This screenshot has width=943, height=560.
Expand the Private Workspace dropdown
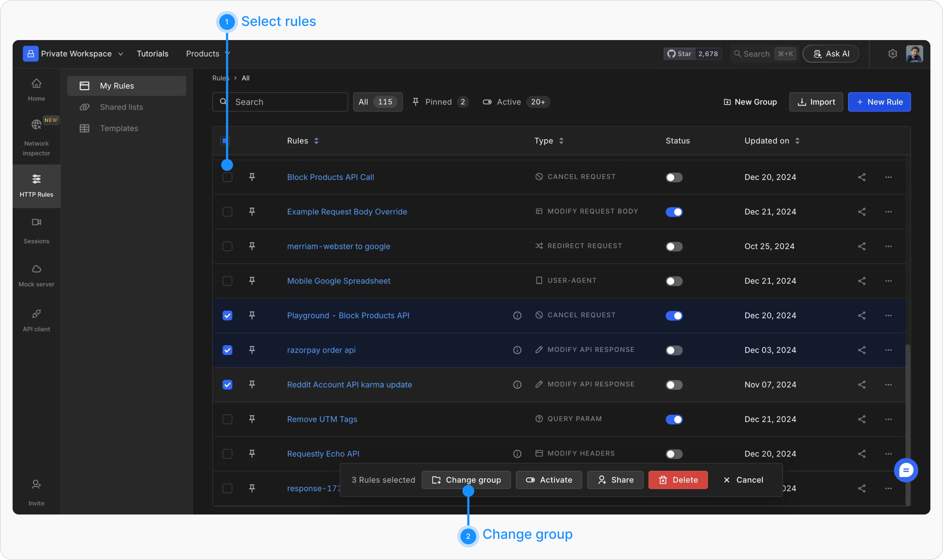point(121,54)
